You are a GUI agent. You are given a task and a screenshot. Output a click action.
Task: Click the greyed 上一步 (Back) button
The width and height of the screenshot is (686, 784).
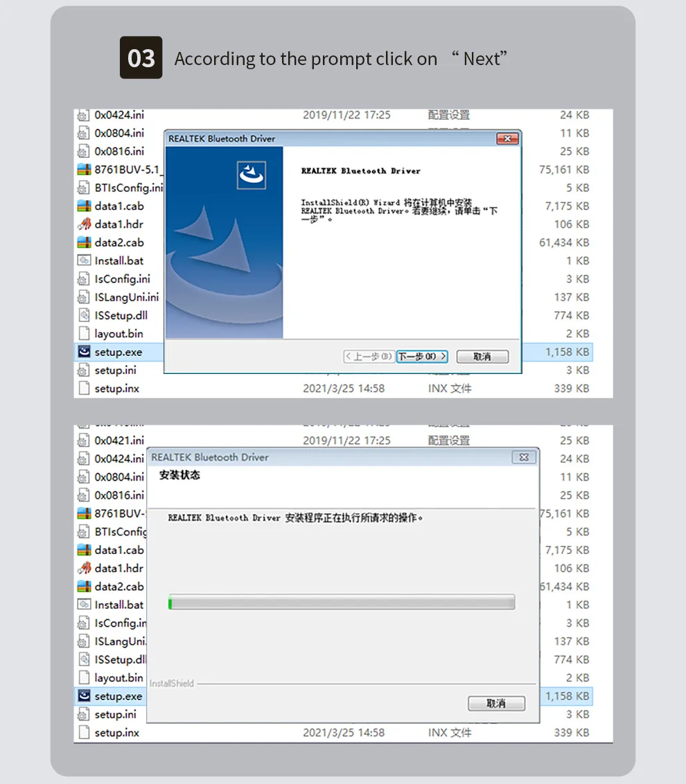[369, 357]
